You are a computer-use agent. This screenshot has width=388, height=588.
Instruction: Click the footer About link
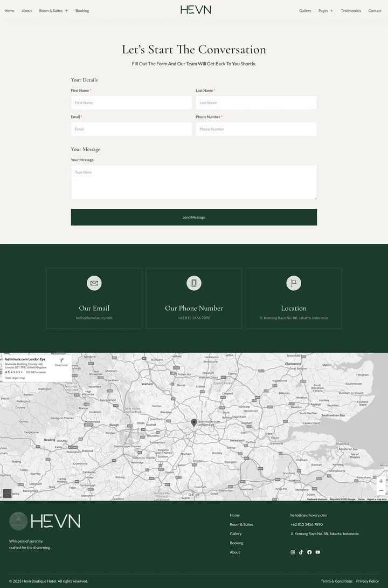point(235,552)
